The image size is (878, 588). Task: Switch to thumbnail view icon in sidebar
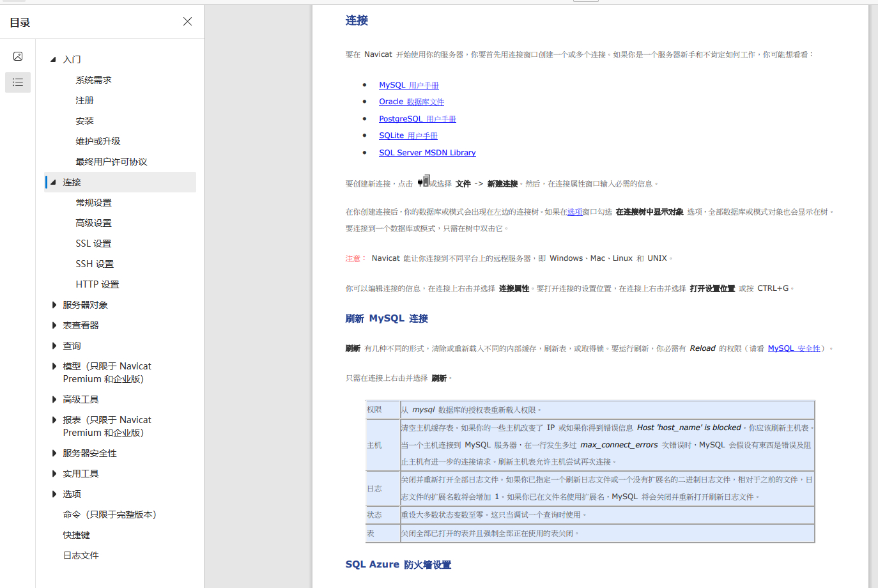(18, 56)
